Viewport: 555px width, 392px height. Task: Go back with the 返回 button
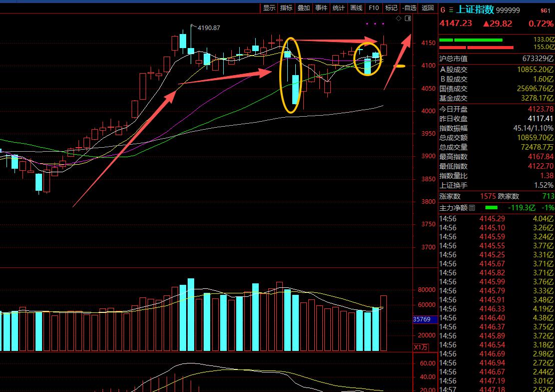(x=427, y=8)
